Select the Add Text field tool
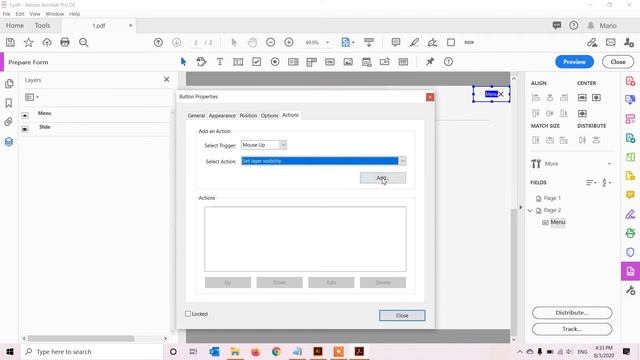The image size is (640, 360). pos(238,62)
